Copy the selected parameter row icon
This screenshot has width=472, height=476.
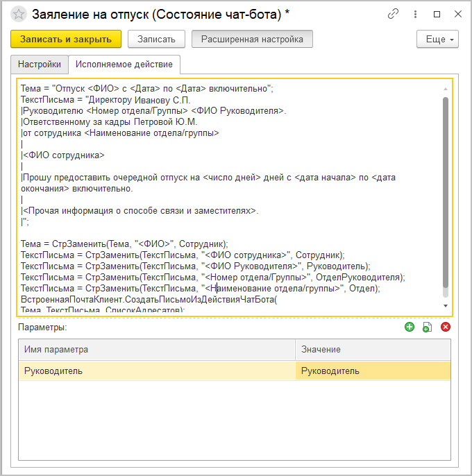(x=427, y=328)
